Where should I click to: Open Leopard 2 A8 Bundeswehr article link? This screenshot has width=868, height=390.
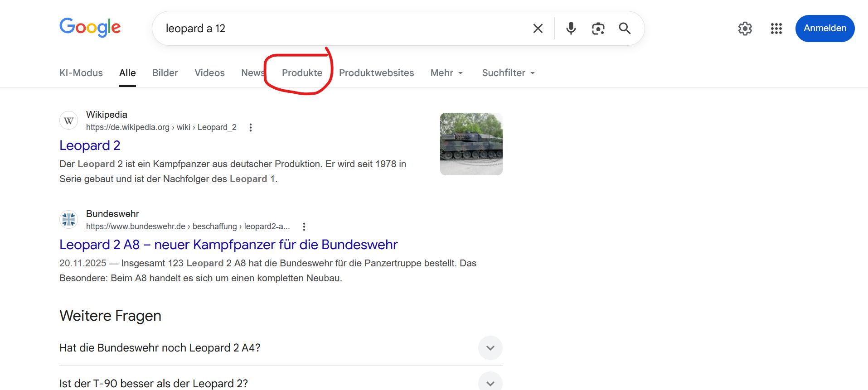pos(228,245)
